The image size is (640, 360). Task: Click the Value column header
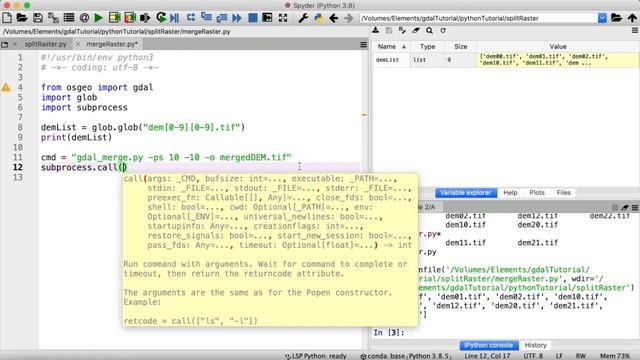point(558,47)
